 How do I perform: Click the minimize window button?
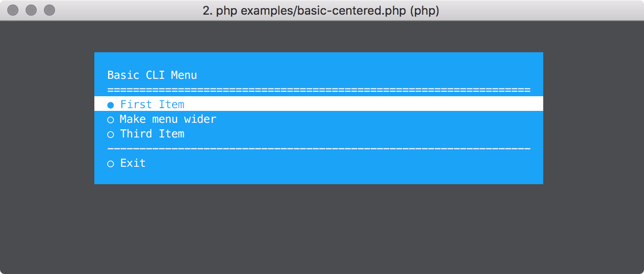coord(31,10)
